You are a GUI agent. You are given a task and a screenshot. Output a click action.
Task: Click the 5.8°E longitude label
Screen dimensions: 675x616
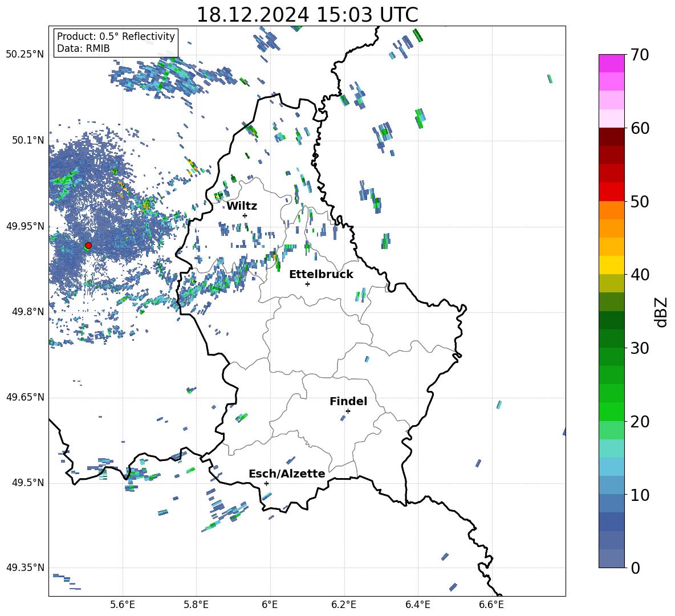pyautogui.click(x=196, y=605)
